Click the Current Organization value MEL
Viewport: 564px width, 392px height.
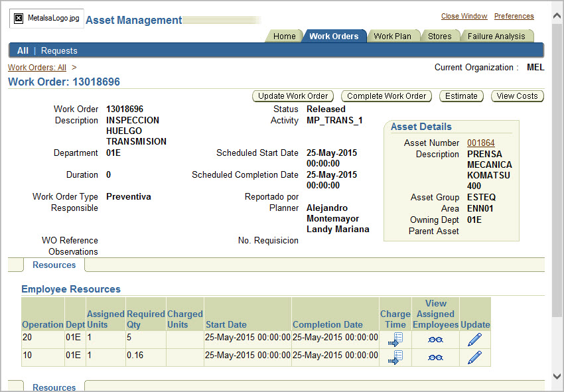pyautogui.click(x=535, y=67)
